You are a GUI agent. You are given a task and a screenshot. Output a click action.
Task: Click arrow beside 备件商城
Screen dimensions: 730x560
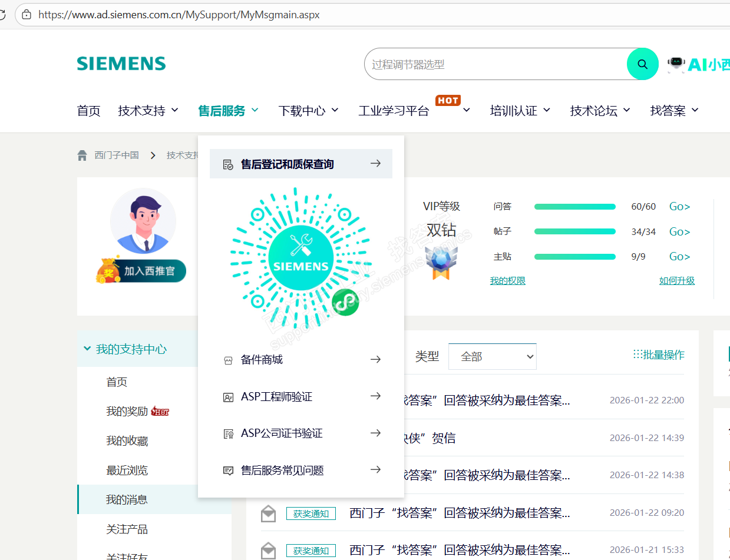tap(375, 359)
